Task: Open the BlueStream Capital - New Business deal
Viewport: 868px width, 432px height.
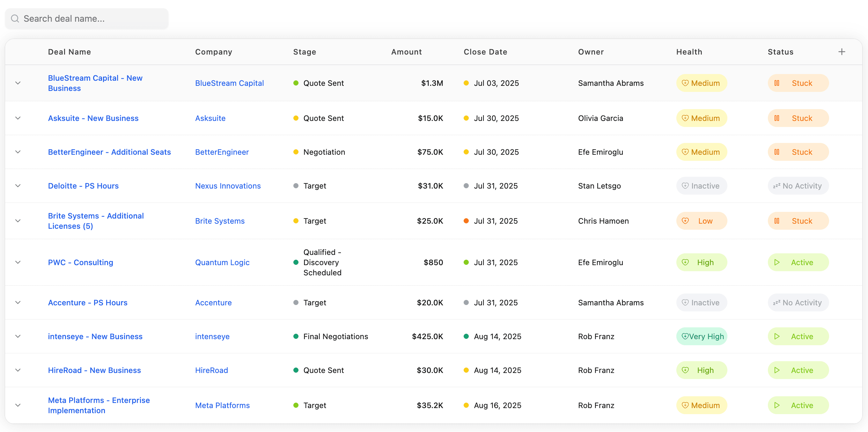Action: point(95,83)
